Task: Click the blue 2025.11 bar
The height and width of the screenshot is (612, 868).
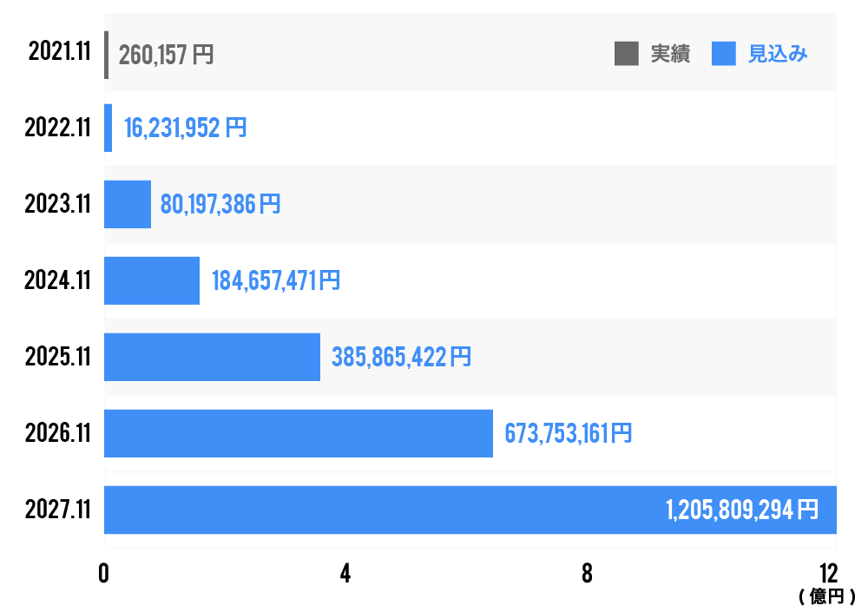Action: (212, 357)
